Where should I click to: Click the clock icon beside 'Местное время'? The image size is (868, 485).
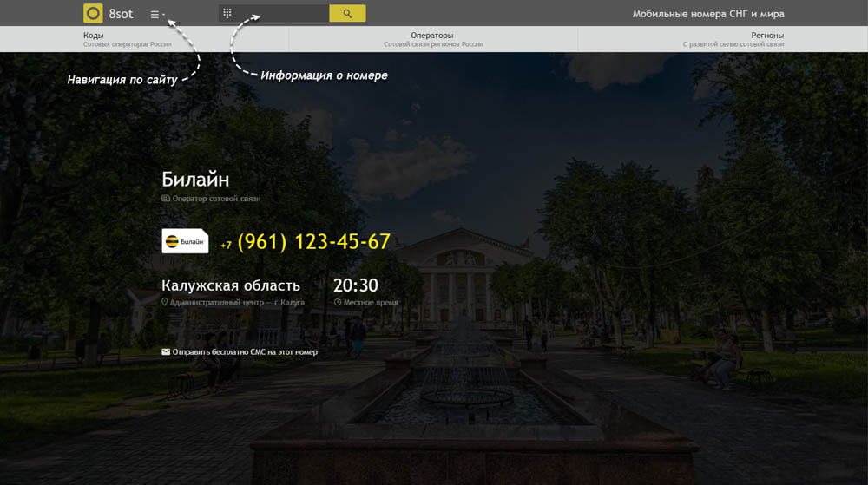click(337, 303)
